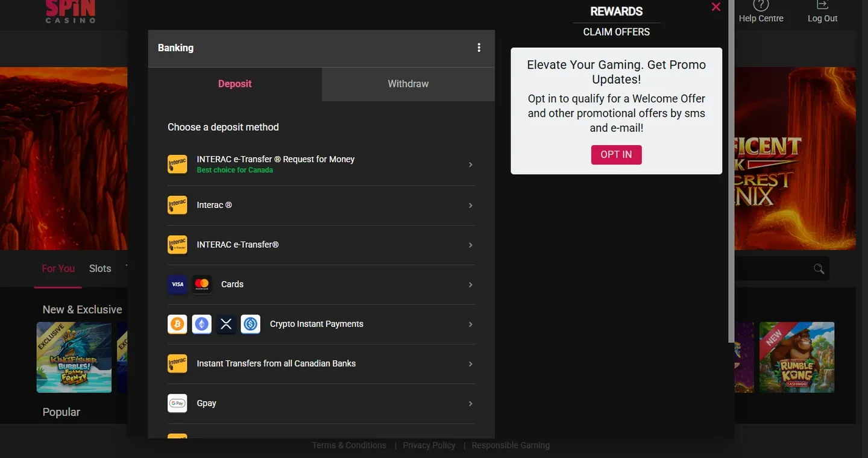
Task: Expand the Interac ® row chevron
Action: point(471,205)
